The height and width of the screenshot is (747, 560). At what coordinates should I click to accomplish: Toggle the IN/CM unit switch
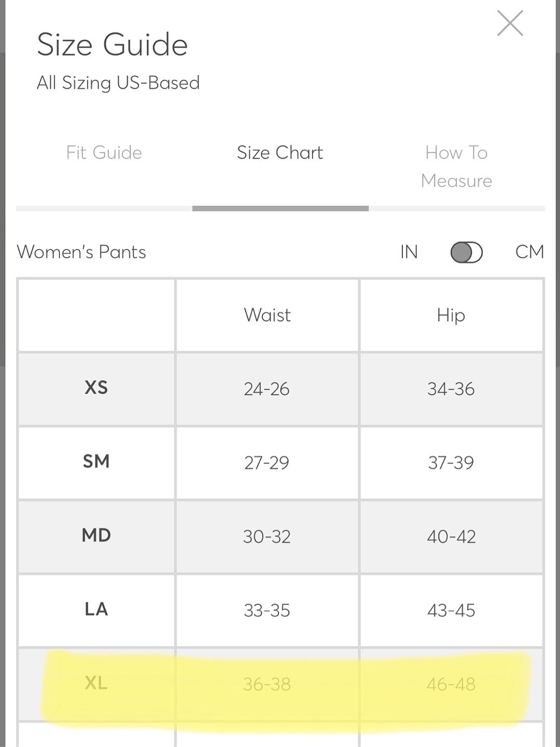(x=466, y=253)
